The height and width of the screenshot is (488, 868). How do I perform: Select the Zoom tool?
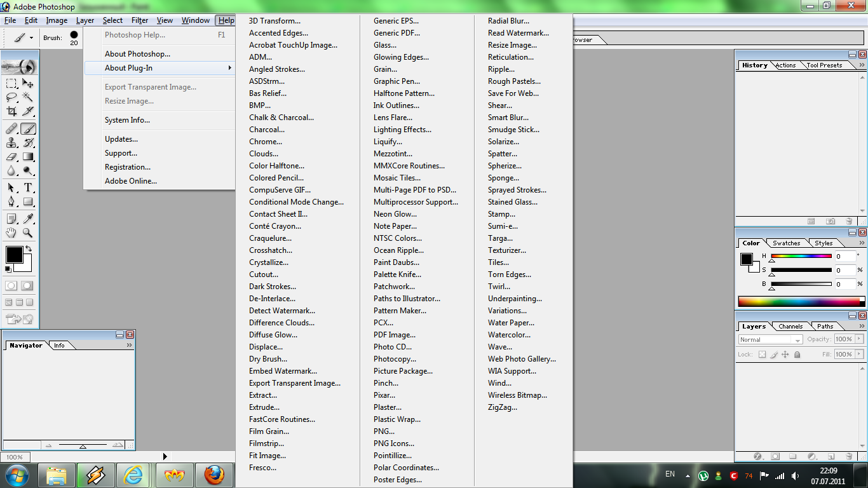click(x=28, y=233)
